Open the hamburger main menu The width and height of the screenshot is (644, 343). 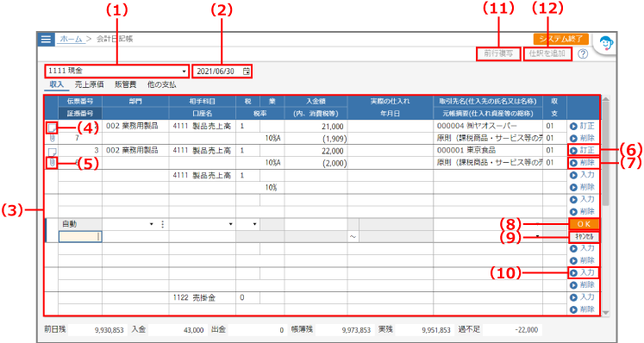coord(46,39)
